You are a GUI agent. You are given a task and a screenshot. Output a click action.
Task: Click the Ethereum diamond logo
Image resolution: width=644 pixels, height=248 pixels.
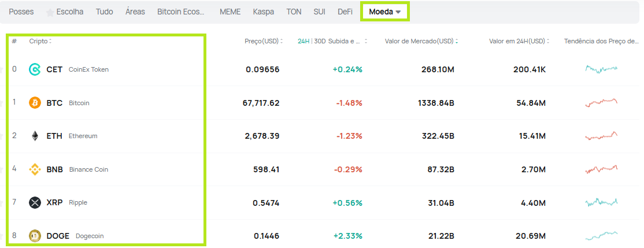coord(35,136)
